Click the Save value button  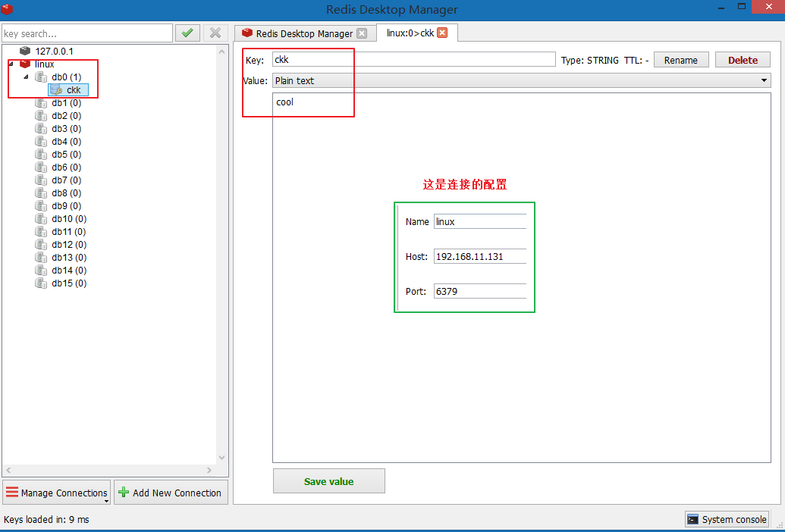329,481
